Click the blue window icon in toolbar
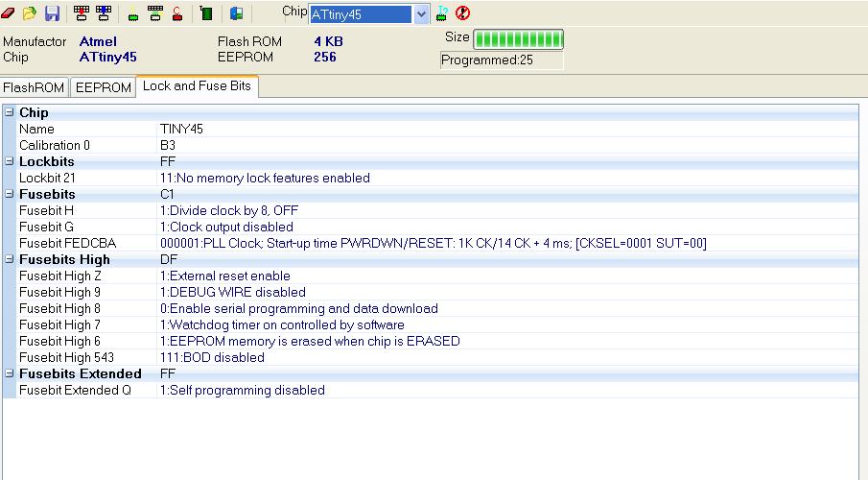The width and height of the screenshot is (868, 480). (x=236, y=13)
